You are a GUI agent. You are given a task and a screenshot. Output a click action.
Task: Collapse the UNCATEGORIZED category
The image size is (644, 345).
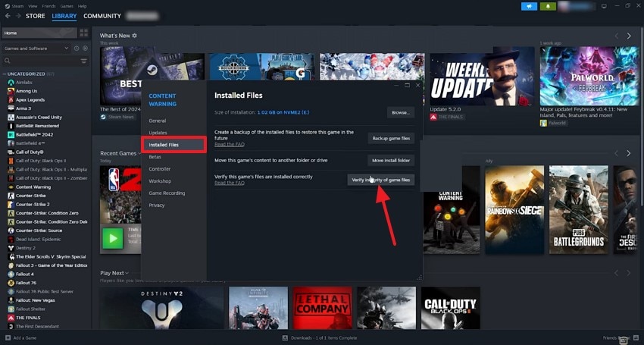4,74
